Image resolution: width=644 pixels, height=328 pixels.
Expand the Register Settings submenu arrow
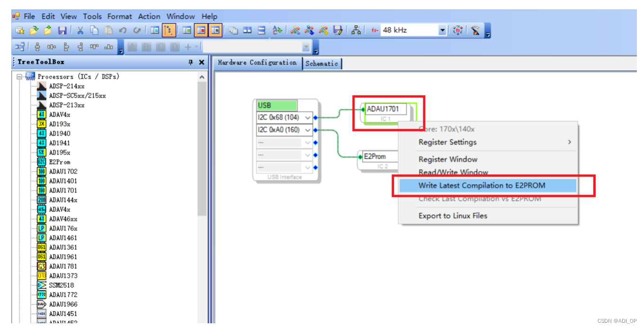pyautogui.click(x=569, y=142)
